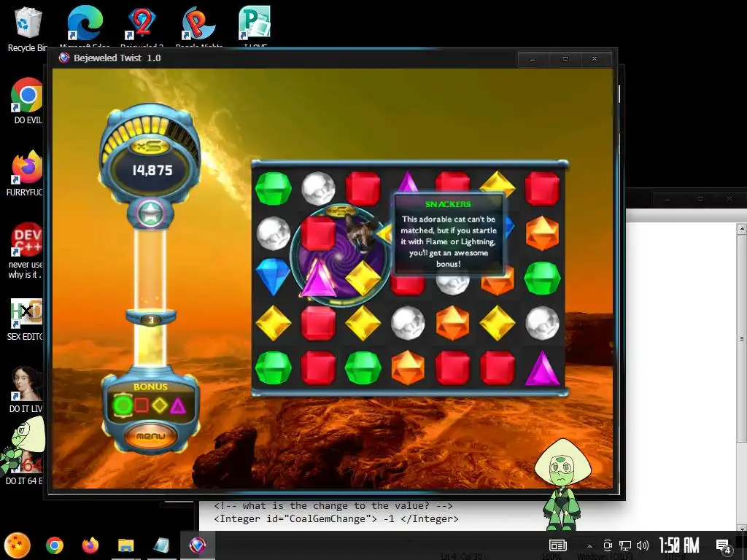Open the network icon in the system tray
The image size is (747, 560).
[x=624, y=545]
